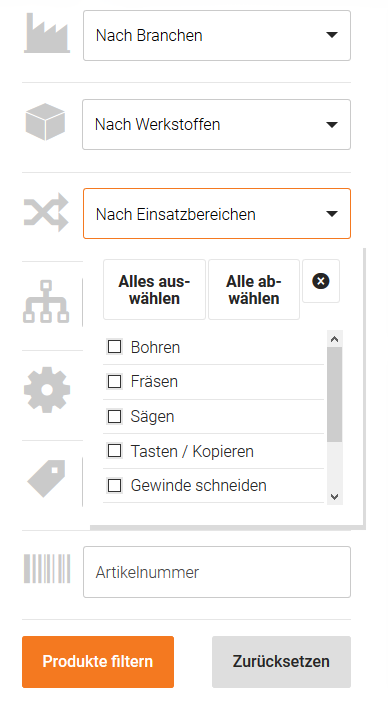Enable the Fräsen checkbox

(x=115, y=381)
